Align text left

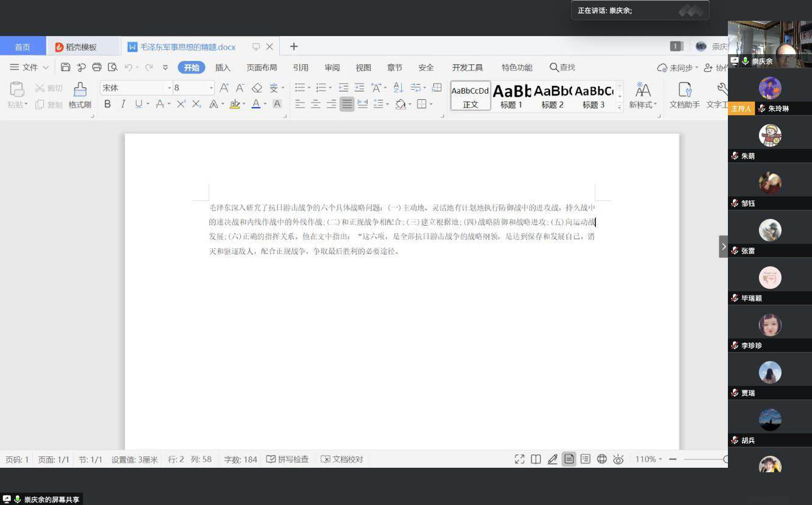click(x=300, y=104)
